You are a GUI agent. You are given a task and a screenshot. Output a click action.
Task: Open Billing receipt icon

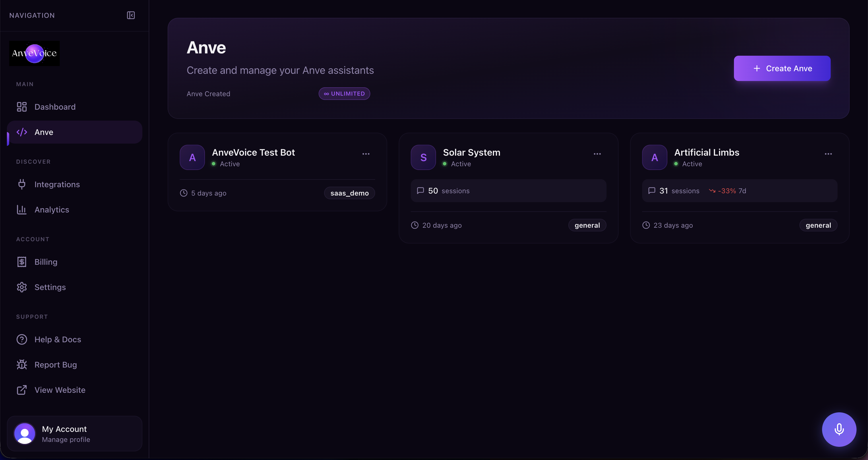tap(22, 262)
